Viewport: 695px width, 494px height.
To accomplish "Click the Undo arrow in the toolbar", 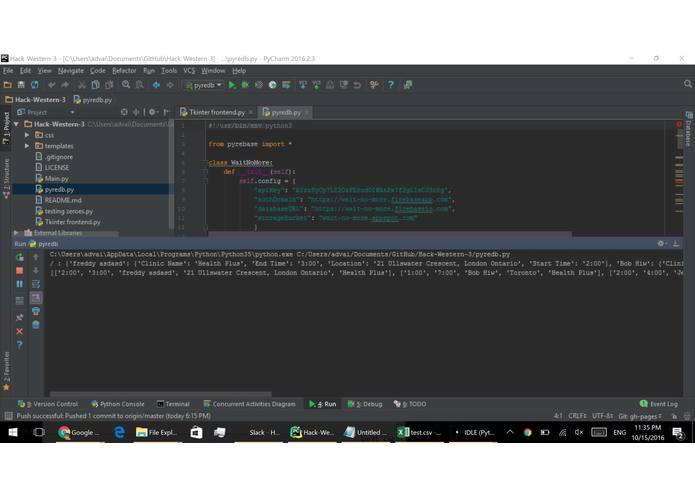I will pyautogui.click(x=51, y=85).
